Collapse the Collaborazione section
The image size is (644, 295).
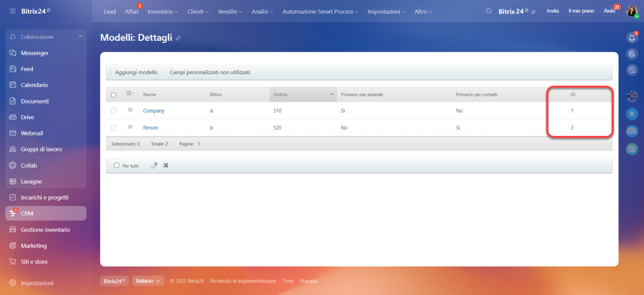pyautogui.click(x=80, y=37)
